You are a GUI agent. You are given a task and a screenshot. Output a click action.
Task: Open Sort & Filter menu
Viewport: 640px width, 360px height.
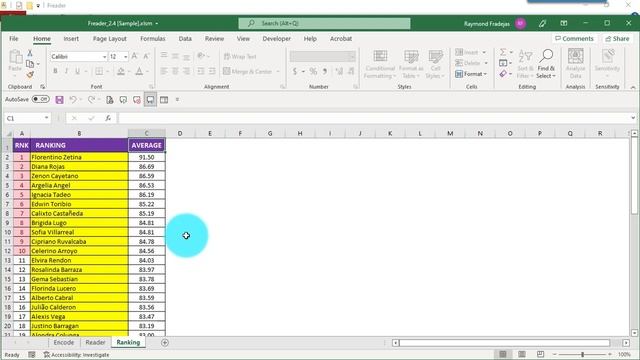(x=525, y=64)
